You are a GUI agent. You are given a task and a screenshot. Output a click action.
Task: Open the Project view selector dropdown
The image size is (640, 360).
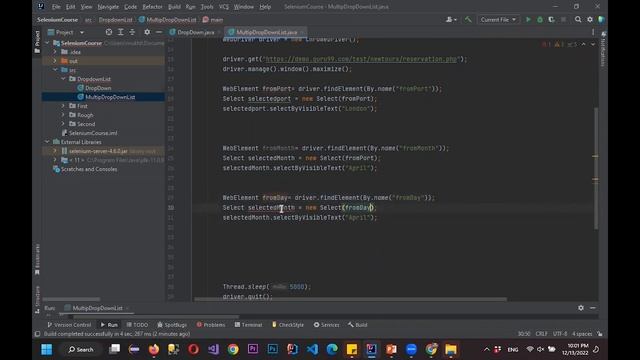(x=66, y=32)
